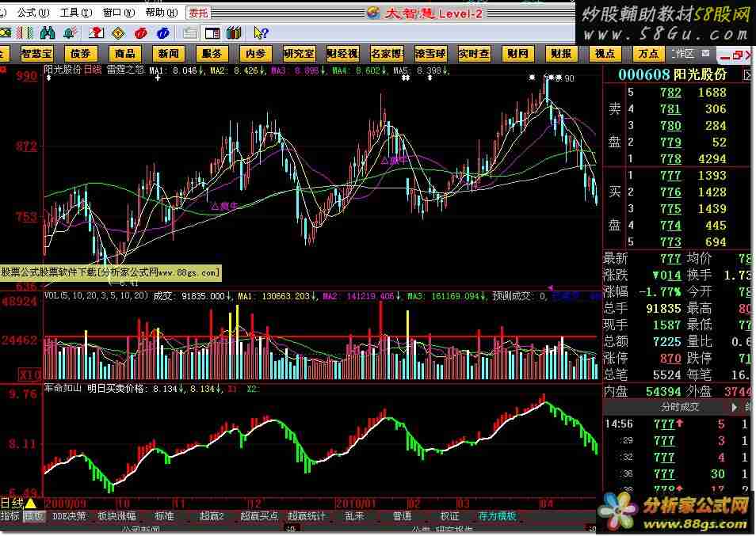Click the 研究室 button

(x=299, y=54)
